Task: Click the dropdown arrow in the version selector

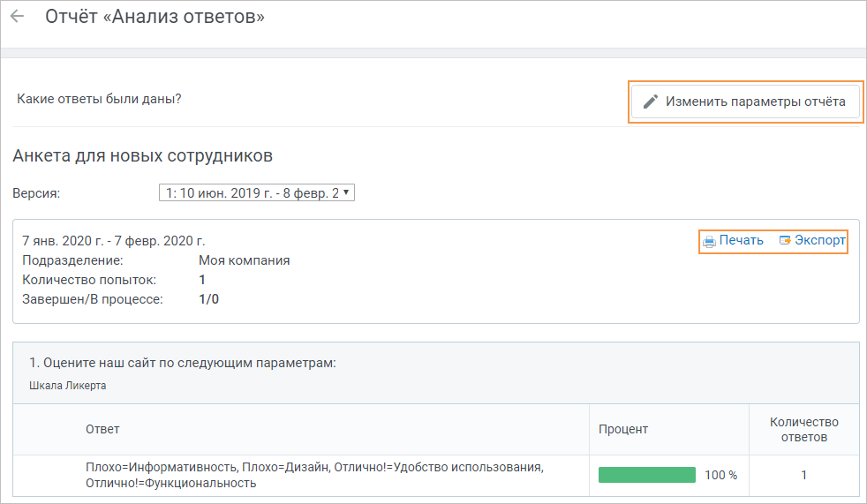Action: pos(346,192)
